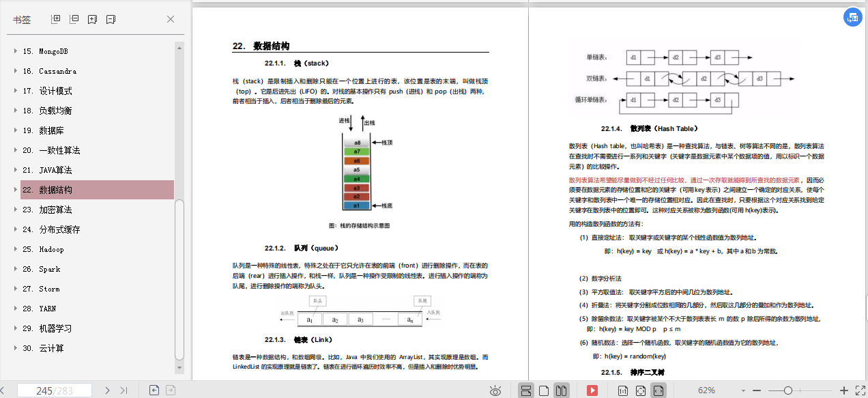868x398 pixels.
Task: Select bookmark 19. 数据库
Action: click(43, 130)
